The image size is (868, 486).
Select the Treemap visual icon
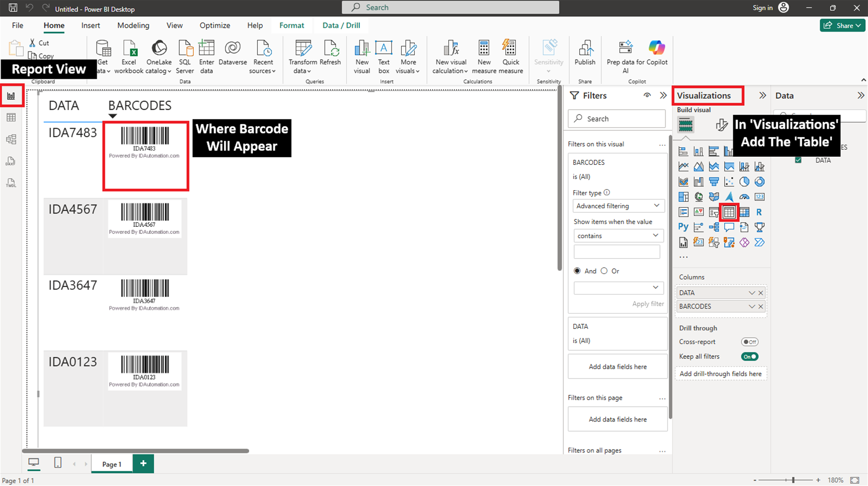(683, 197)
